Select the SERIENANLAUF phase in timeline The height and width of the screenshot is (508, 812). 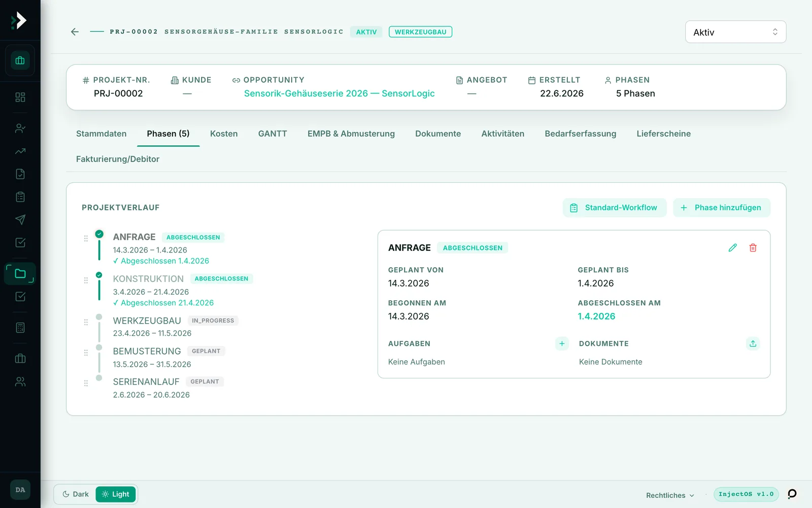click(x=146, y=382)
